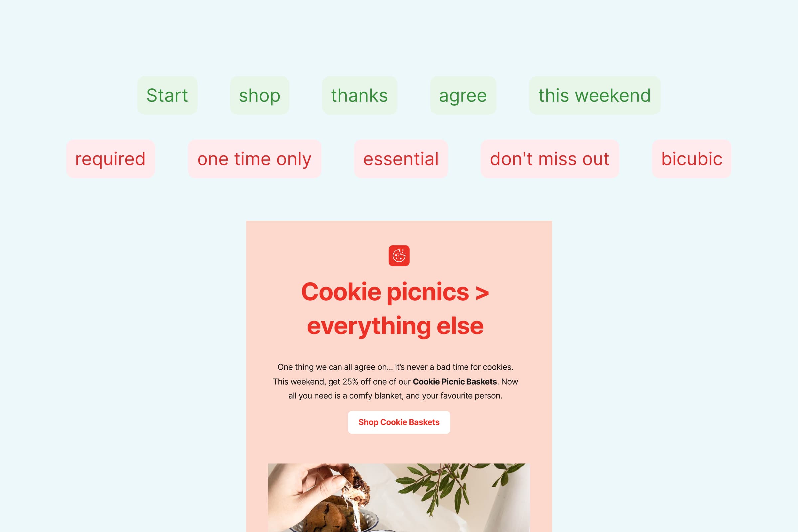Image resolution: width=798 pixels, height=532 pixels.
Task: Select the green "shop" word tag
Action: pyautogui.click(x=260, y=96)
